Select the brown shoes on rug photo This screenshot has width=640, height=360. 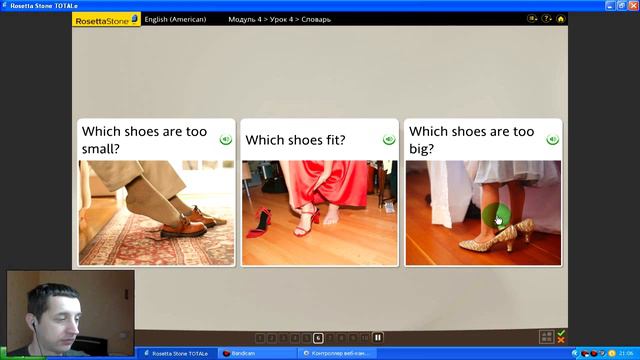pyautogui.click(x=156, y=213)
